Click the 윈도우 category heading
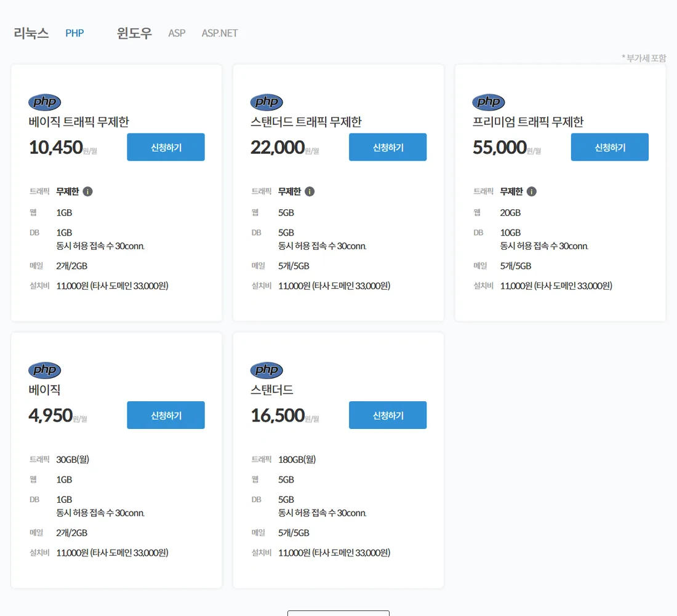 [134, 33]
